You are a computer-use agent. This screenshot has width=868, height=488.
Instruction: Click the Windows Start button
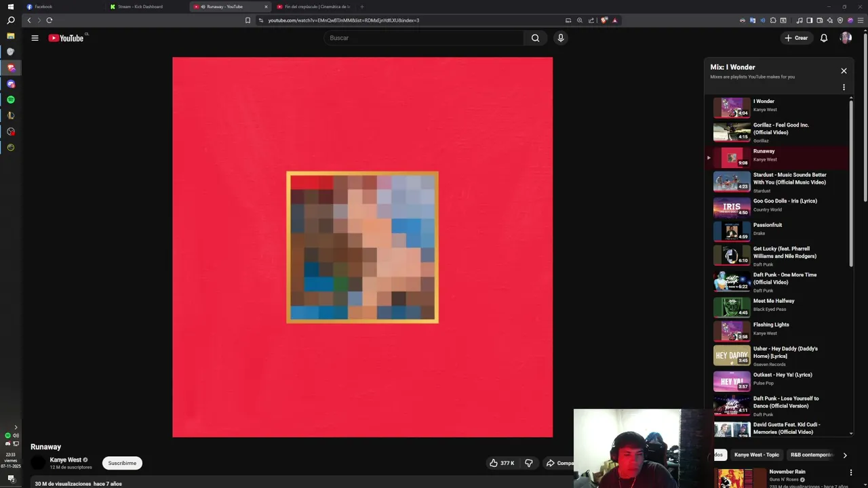click(10, 6)
